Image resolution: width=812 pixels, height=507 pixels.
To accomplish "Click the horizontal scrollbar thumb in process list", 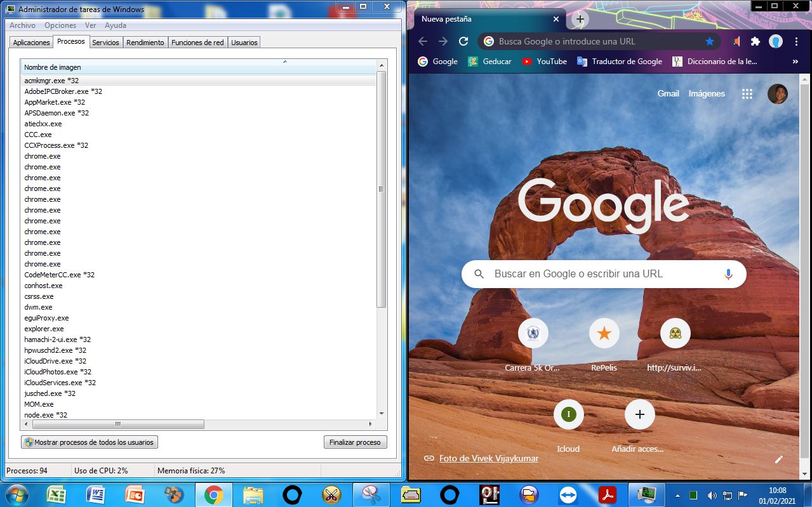I will pyautogui.click(x=117, y=424).
